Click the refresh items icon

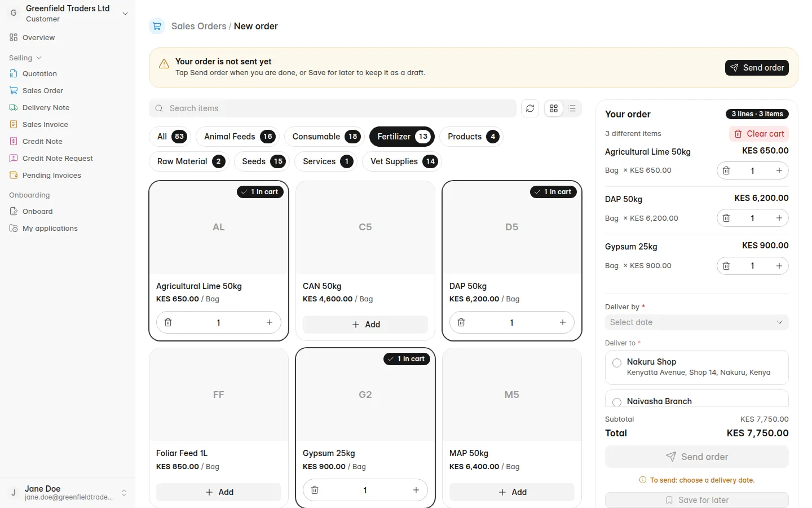click(x=530, y=108)
